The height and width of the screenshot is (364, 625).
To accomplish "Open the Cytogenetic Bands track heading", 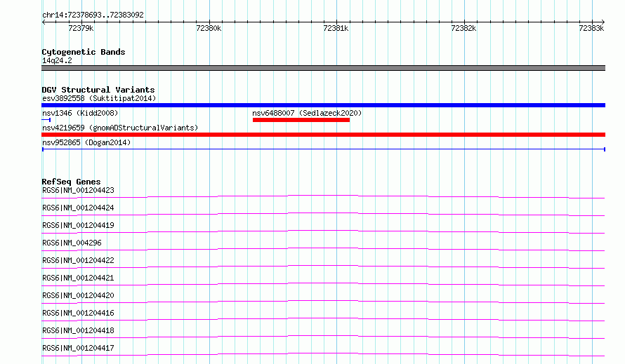I will (x=84, y=52).
